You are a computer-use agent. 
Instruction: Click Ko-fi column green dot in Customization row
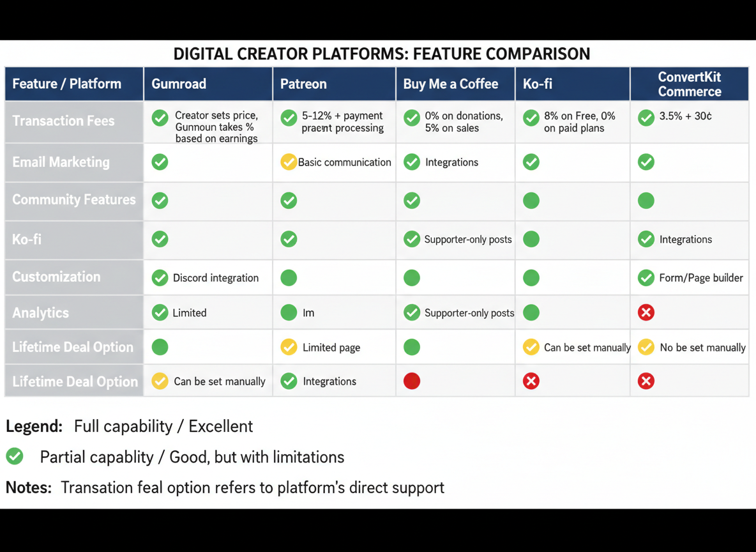coord(531,278)
